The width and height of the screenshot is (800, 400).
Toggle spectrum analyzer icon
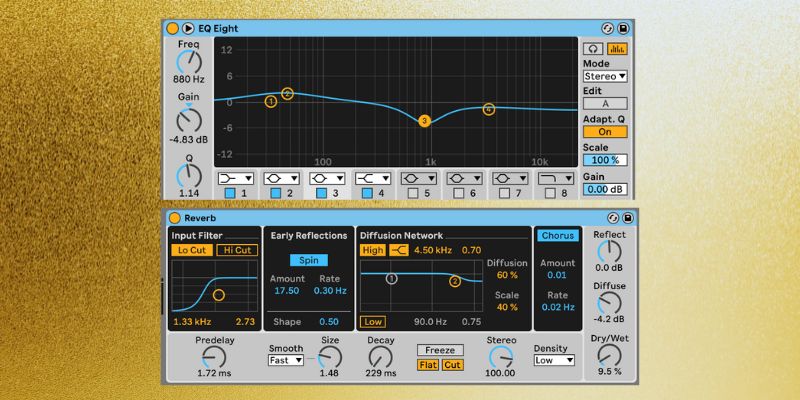(x=618, y=49)
